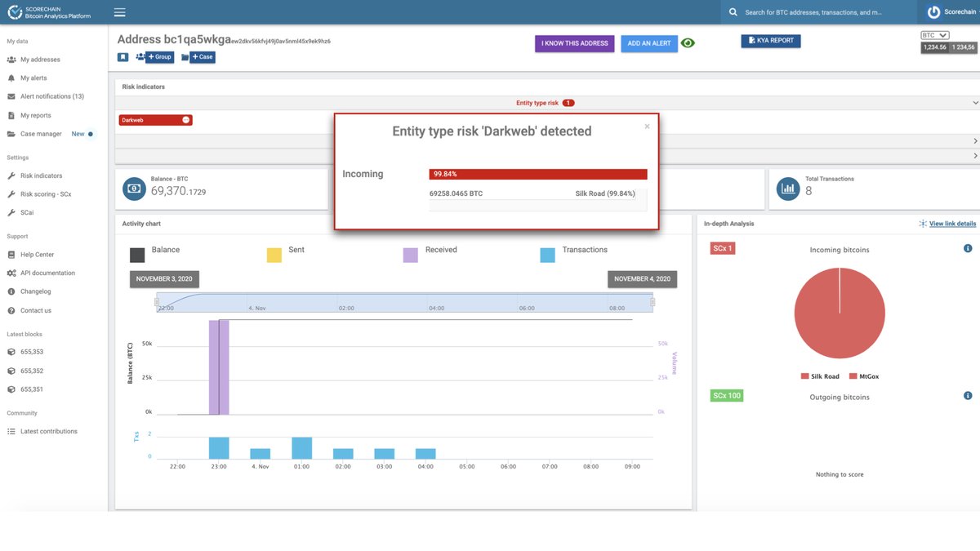The image size is (980, 551).
Task: Click KYA REPORT button
Action: [x=771, y=40]
